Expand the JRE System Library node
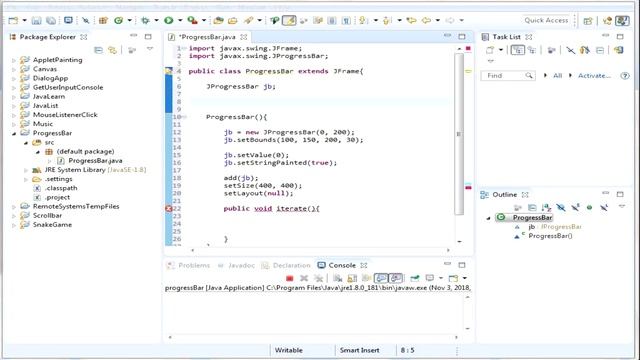This screenshot has width=640, height=360. pyautogui.click(x=26, y=170)
